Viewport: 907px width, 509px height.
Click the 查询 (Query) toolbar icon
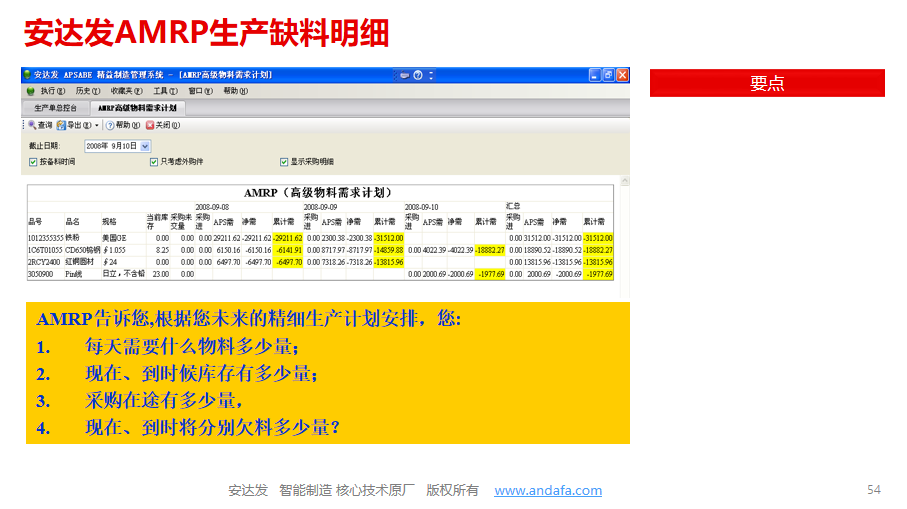click(x=32, y=125)
